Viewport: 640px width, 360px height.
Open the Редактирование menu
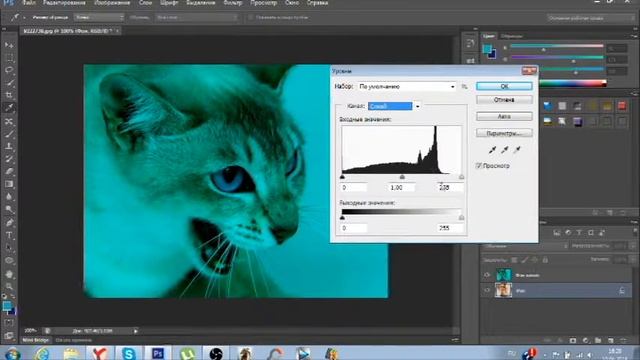[64, 2]
